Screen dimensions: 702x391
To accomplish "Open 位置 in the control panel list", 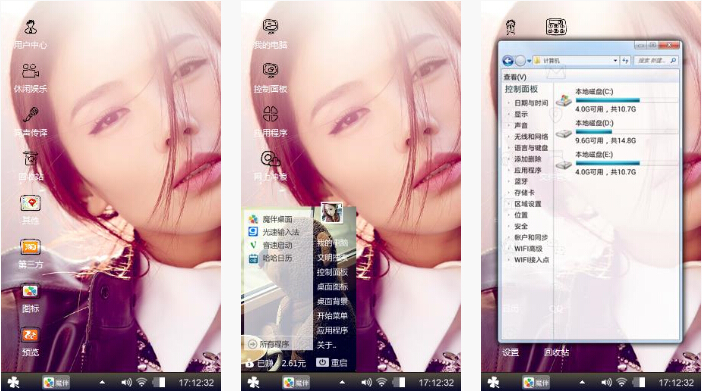I will tap(521, 215).
